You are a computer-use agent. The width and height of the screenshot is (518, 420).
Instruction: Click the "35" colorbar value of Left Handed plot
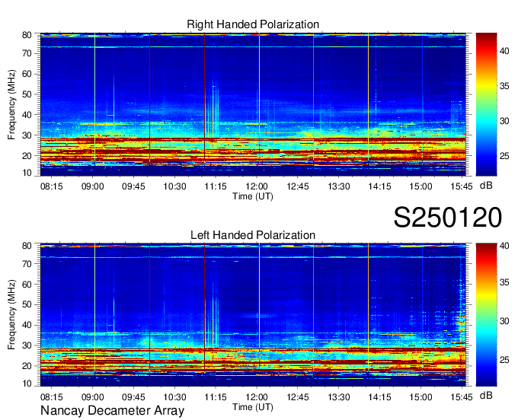pos(504,282)
